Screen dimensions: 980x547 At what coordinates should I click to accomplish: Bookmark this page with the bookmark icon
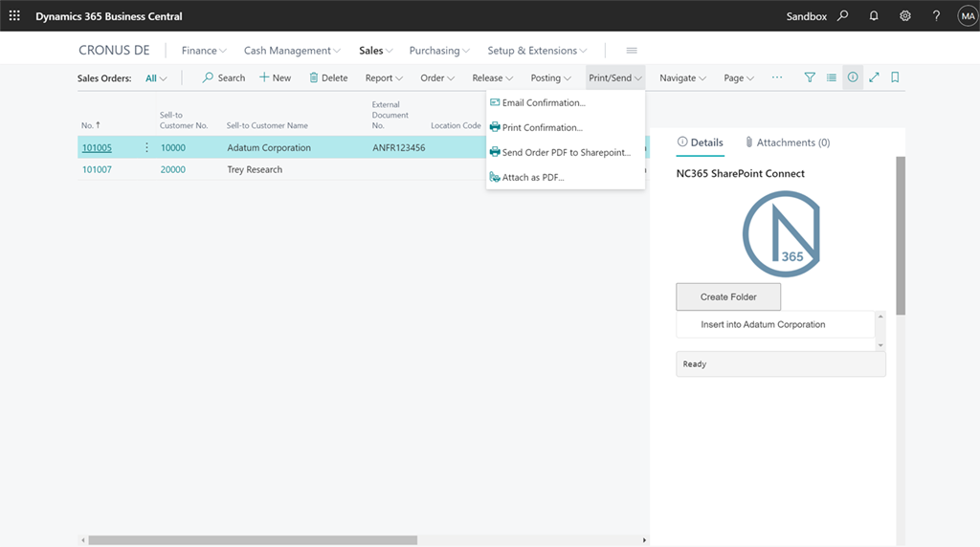895,77
